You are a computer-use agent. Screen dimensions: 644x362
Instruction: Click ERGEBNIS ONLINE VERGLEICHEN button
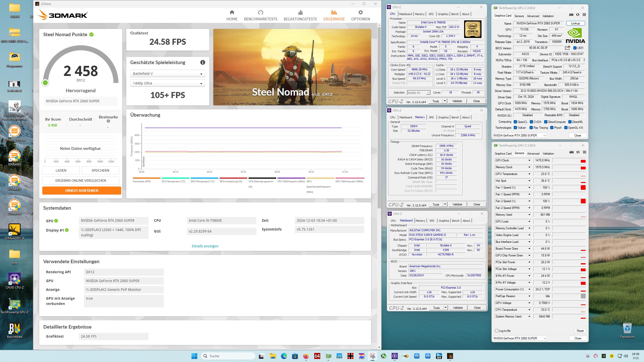[x=80, y=180]
